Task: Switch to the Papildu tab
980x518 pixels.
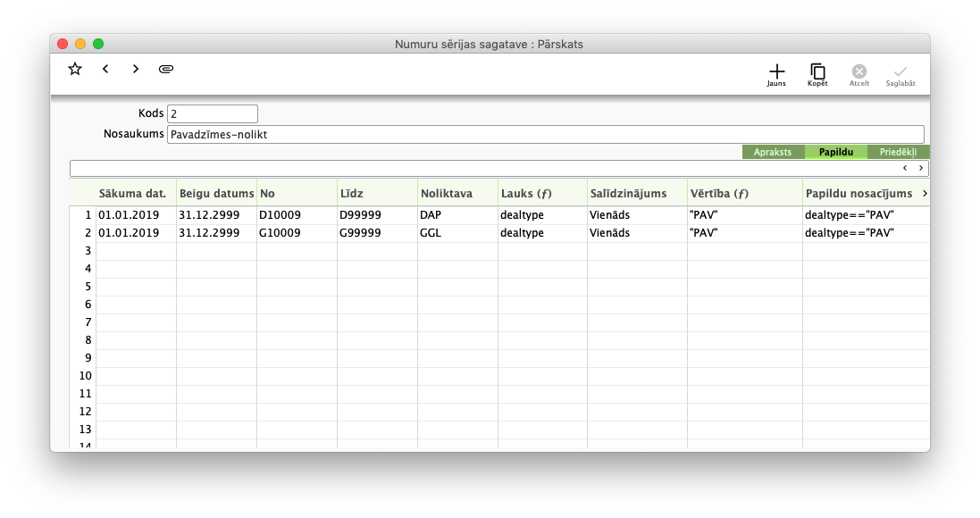Action: point(835,152)
